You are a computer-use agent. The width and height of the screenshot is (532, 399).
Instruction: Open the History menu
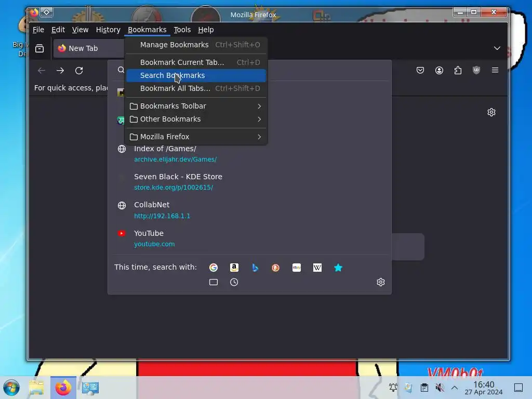point(108,30)
